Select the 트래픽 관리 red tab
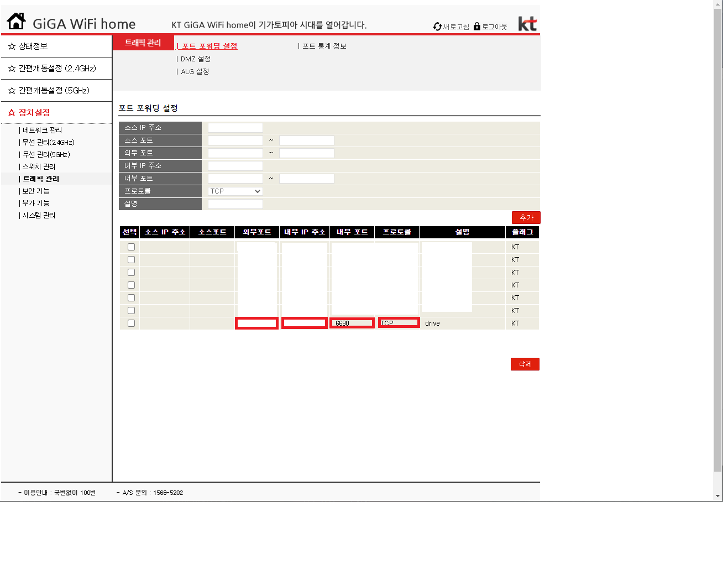 coord(143,43)
